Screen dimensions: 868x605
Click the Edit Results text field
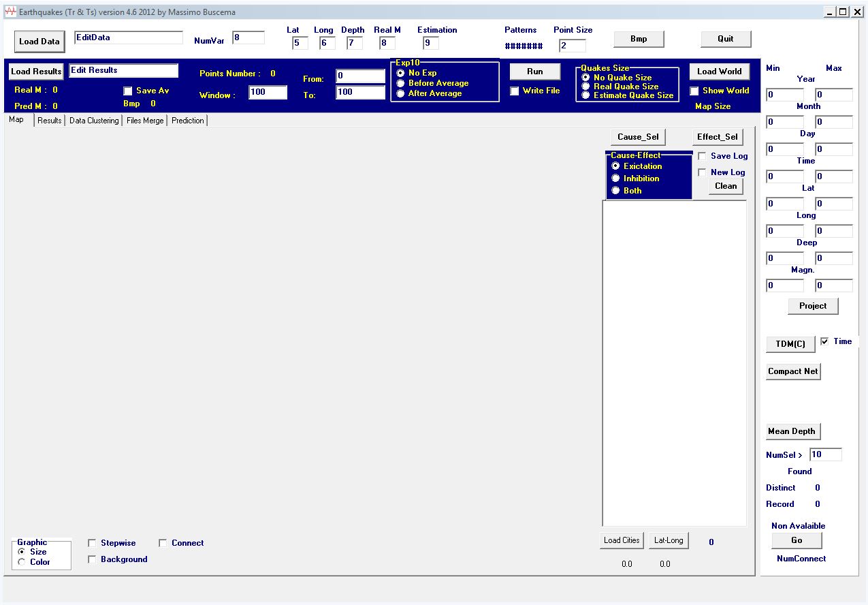(x=124, y=70)
